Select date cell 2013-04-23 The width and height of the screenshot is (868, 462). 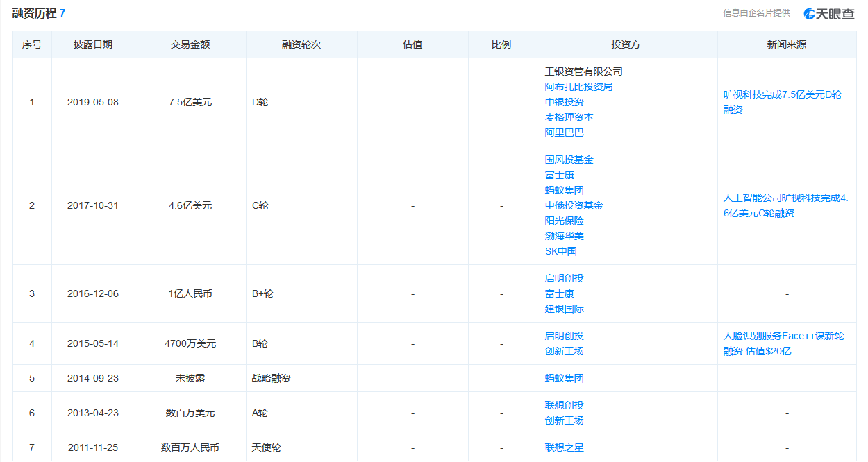coord(93,413)
